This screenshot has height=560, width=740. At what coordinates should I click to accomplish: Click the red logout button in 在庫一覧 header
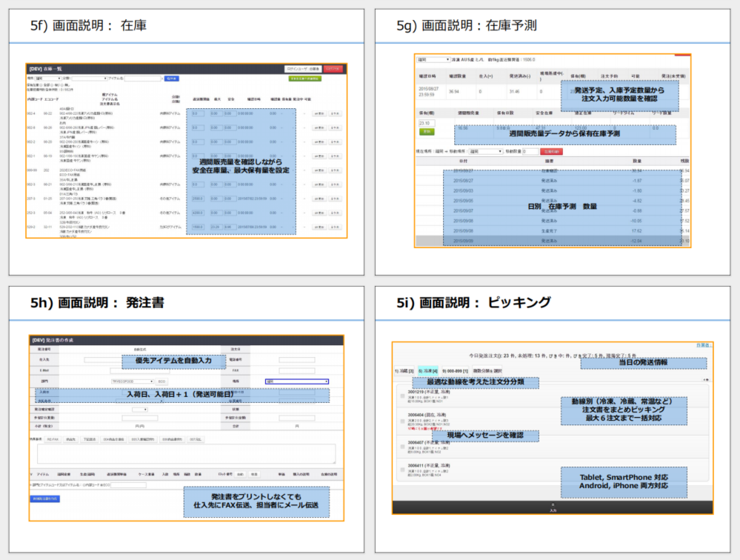pyautogui.click(x=333, y=69)
